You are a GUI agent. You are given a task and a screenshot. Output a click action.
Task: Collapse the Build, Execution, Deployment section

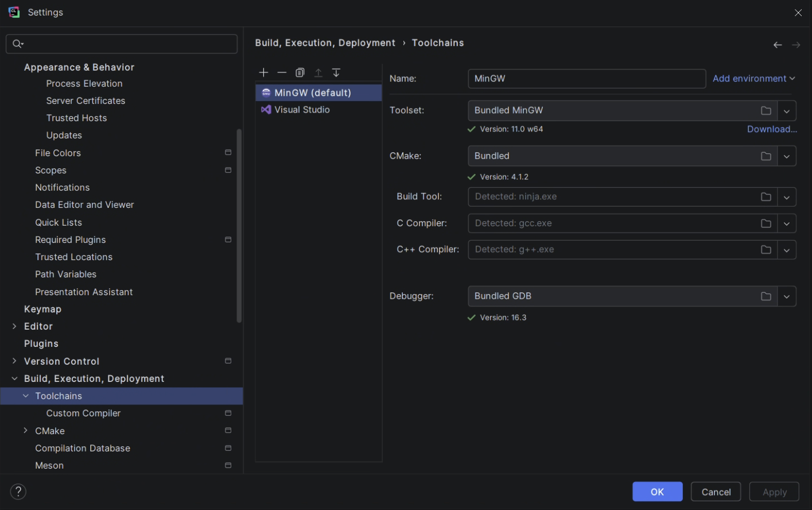pyautogui.click(x=14, y=378)
